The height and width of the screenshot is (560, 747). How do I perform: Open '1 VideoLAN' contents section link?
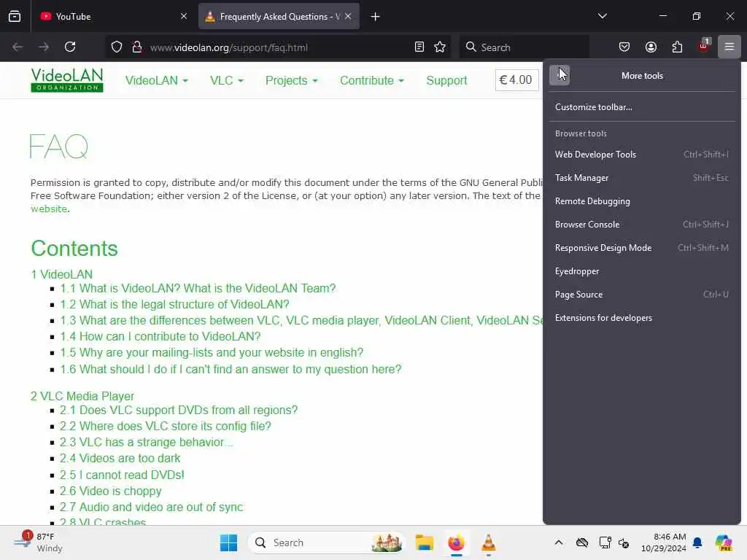tap(61, 274)
